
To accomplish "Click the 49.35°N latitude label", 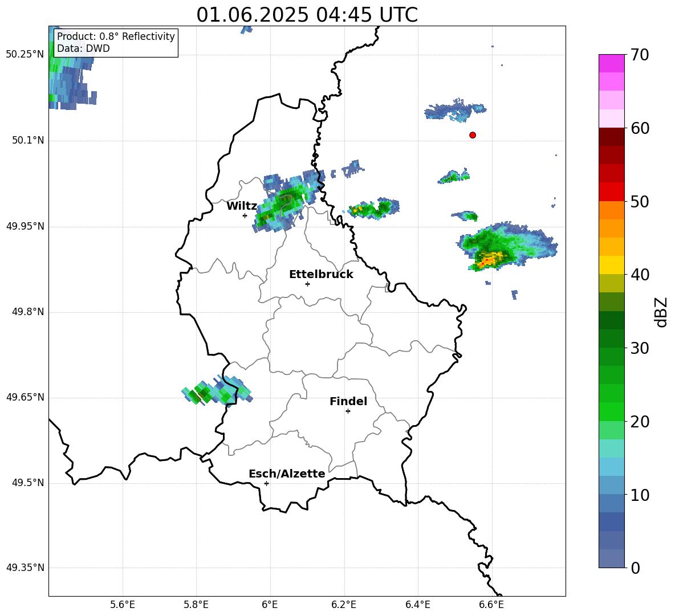I will pyautogui.click(x=25, y=568).
